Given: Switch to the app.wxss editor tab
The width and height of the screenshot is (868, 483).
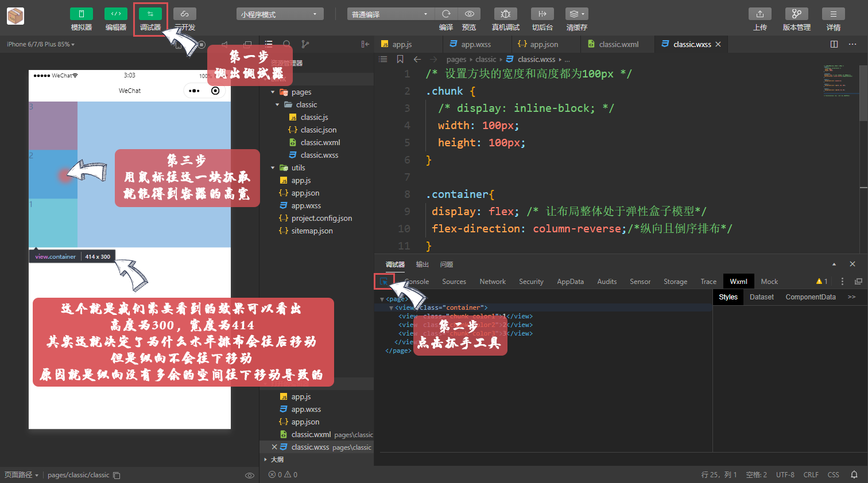Looking at the screenshot, I should coord(476,44).
